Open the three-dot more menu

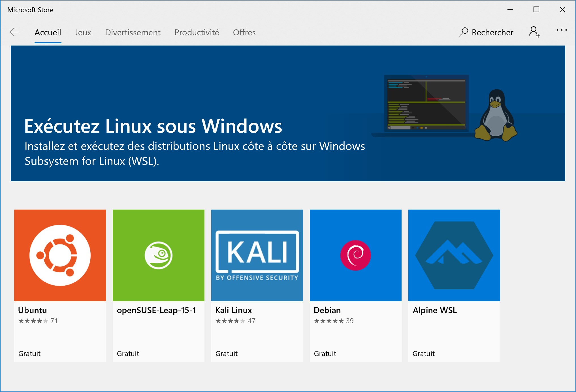pyautogui.click(x=562, y=30)
